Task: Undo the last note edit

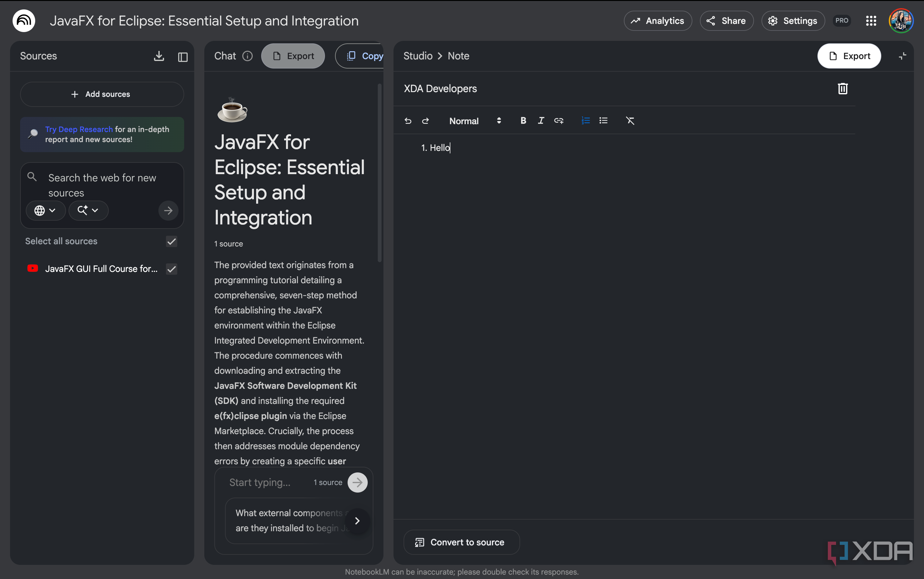Action: pos(408,121)
